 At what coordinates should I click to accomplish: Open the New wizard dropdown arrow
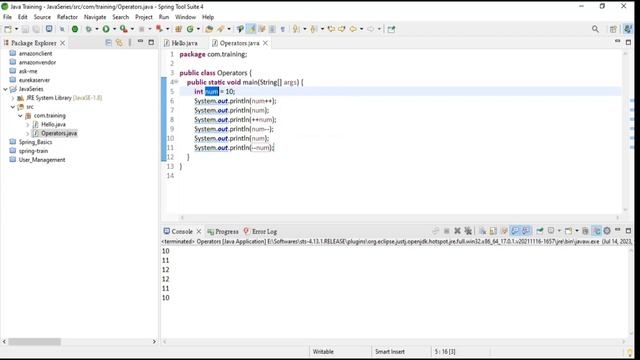pyautogui.click(x=16, y=29)
